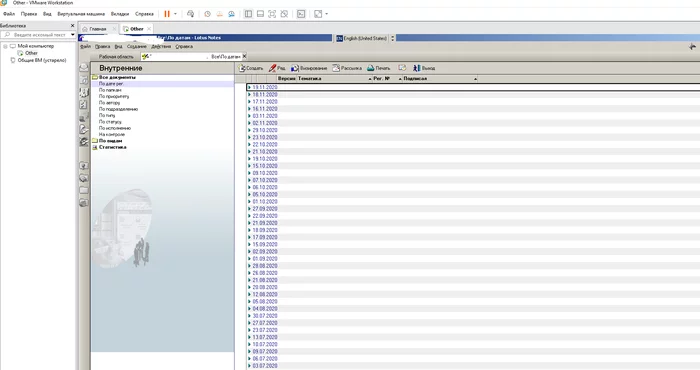700x370 pixels.
Task: Switch to the Рабочая область tab in Lotus Notes
Action: [116, 57]
